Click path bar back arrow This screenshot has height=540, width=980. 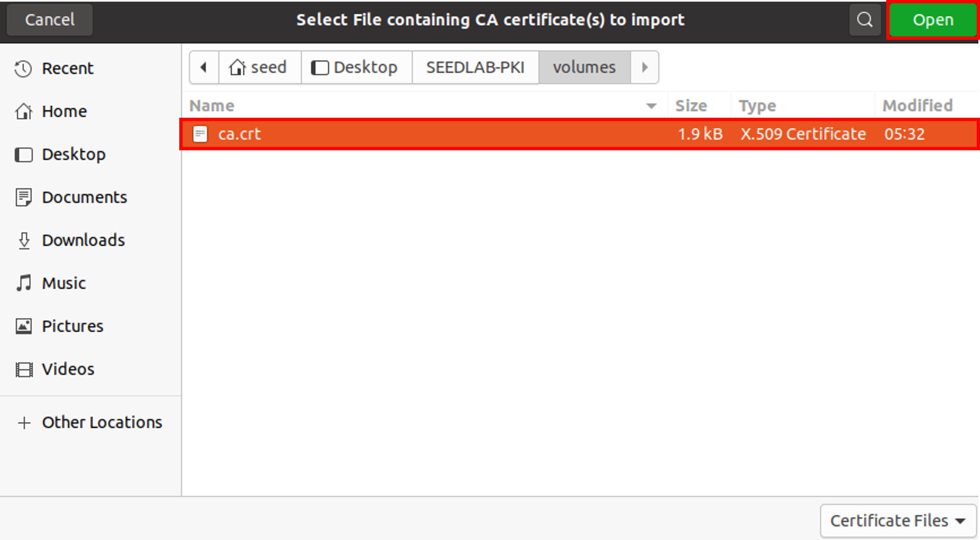pyautogui.click(x=204, y=67)
